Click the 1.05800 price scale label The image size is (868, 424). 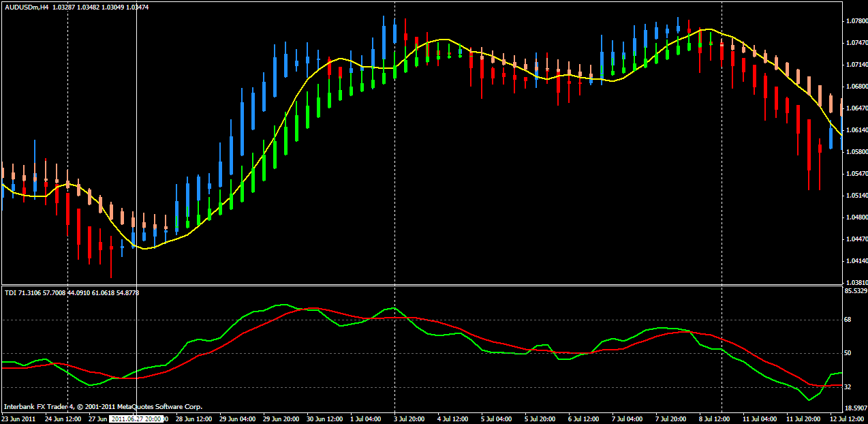[856, 152]
